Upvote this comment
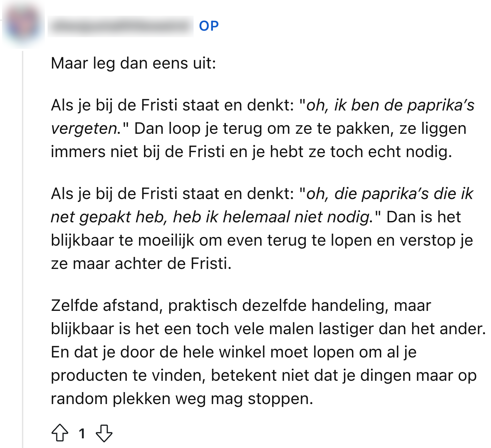491x448 pixels. coord(60,433)
